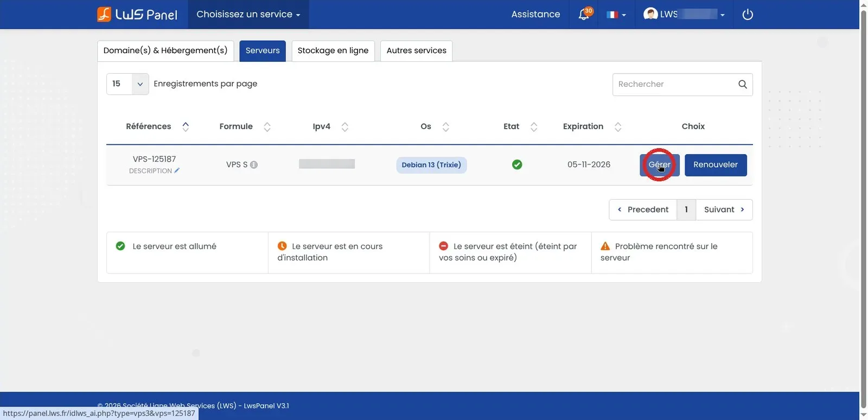This screenshot has height=420, width=868.
Task: Select page number 1
Action: pyautogui.click(x=686, y=209)
